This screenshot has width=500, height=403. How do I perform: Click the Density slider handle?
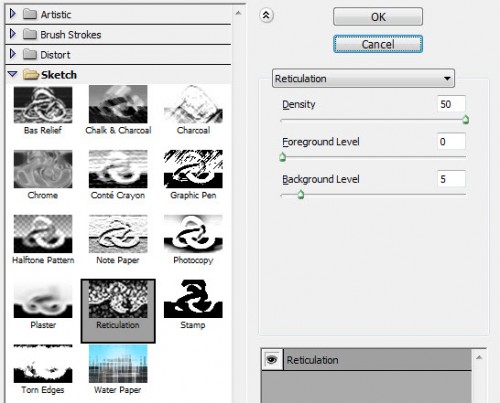[466, 119]
